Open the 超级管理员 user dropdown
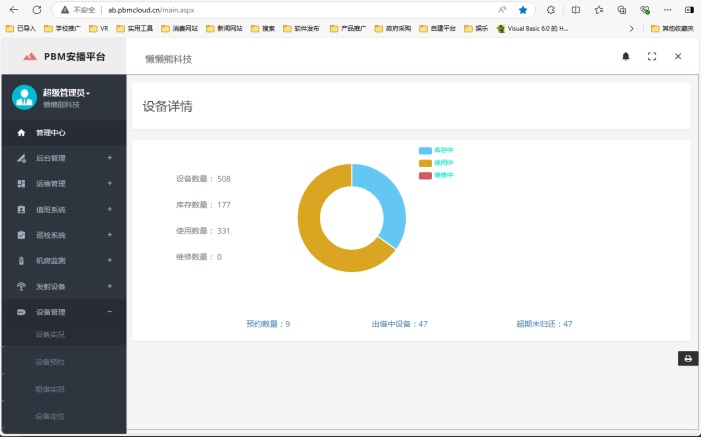This screenshot has height=437, width=701. tap(67, 93)
